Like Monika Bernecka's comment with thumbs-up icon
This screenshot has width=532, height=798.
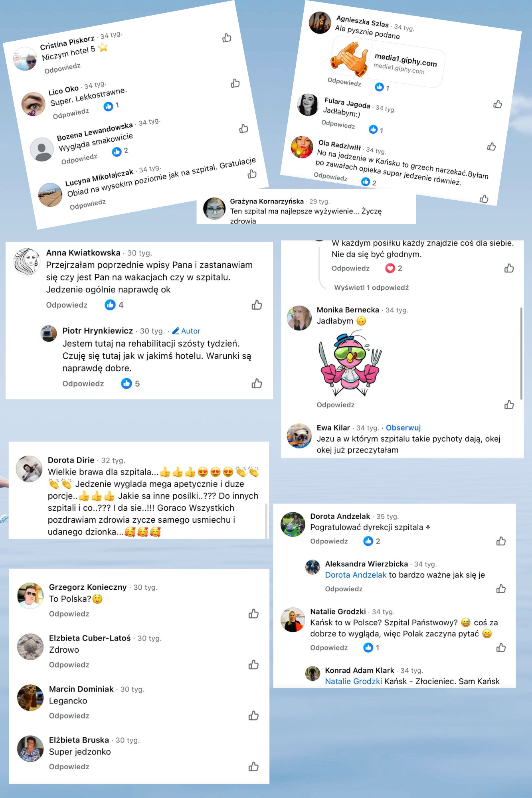509,405
